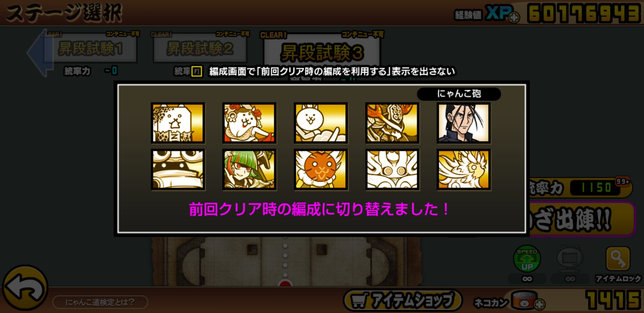Toggle the アイテムロック key icon
644x313 pixels.
[x=618, y=259]
